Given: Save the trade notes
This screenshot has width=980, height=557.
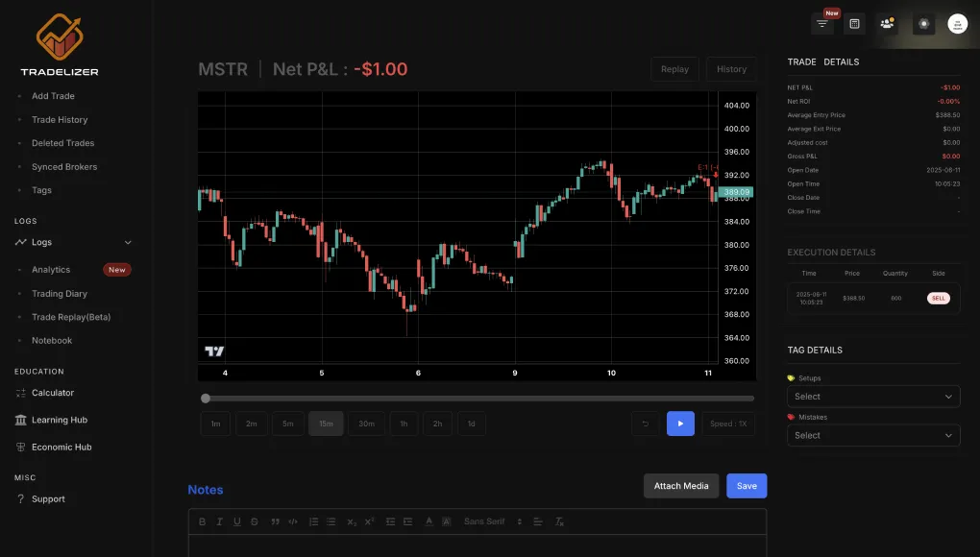Looking at the screenshot, I should point(747,486).
